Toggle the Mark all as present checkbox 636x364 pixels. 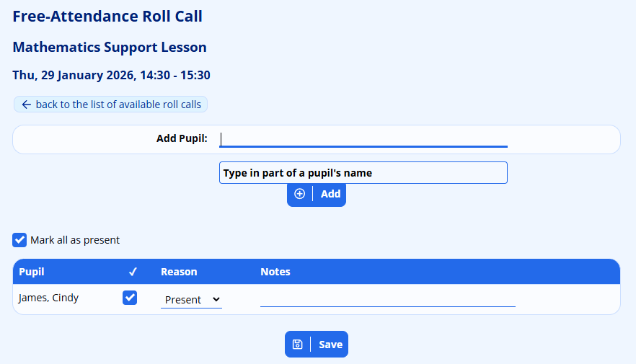(20, 240)
